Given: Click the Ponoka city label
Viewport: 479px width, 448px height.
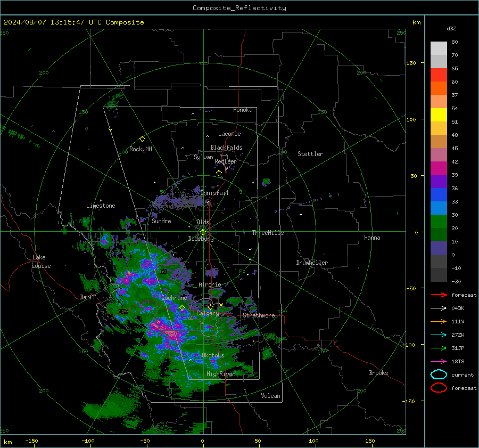Looking at the screenshot, I should pos(243,110).
